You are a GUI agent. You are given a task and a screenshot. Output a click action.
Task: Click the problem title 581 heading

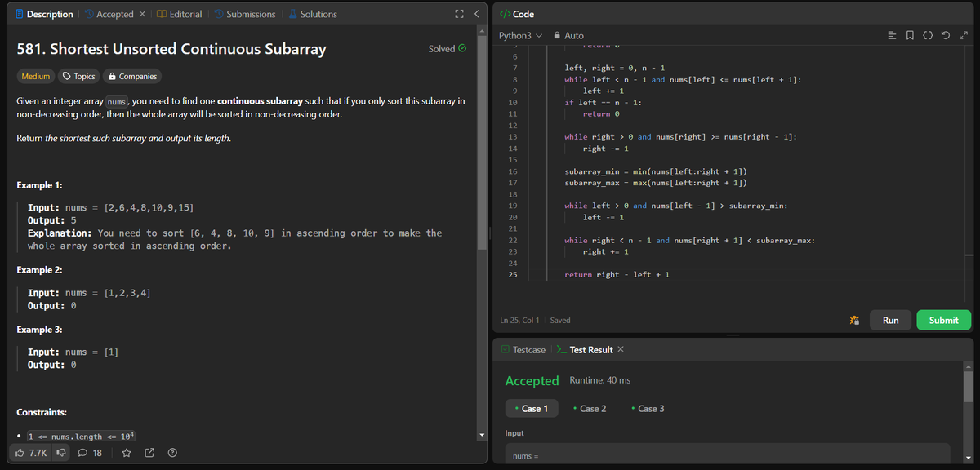171,49
